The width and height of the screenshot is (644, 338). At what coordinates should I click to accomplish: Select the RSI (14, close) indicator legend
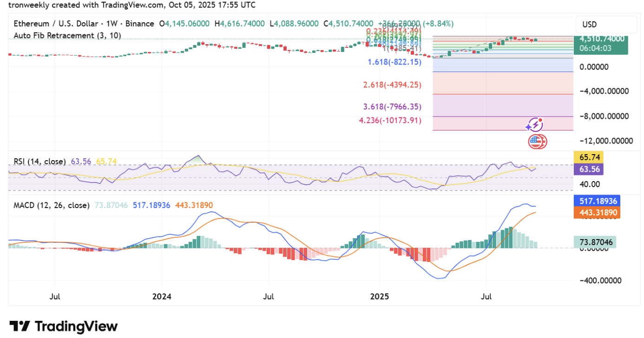(39, 162)
